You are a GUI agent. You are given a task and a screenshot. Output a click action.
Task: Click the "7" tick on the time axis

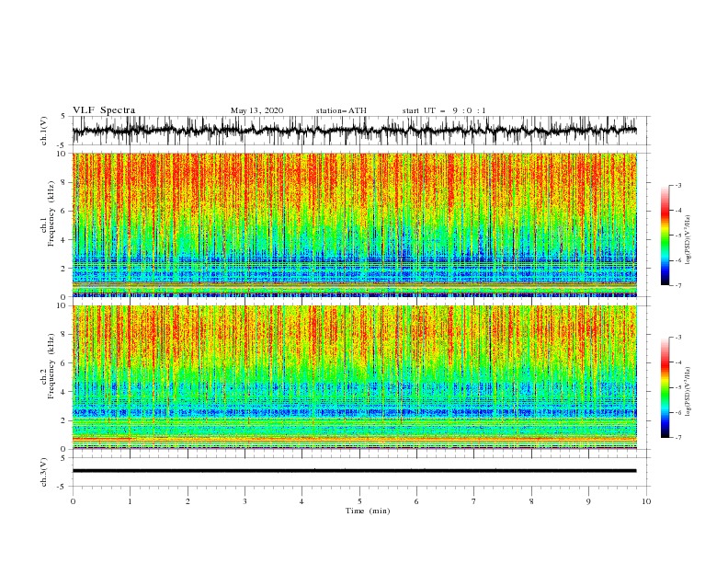474,501
